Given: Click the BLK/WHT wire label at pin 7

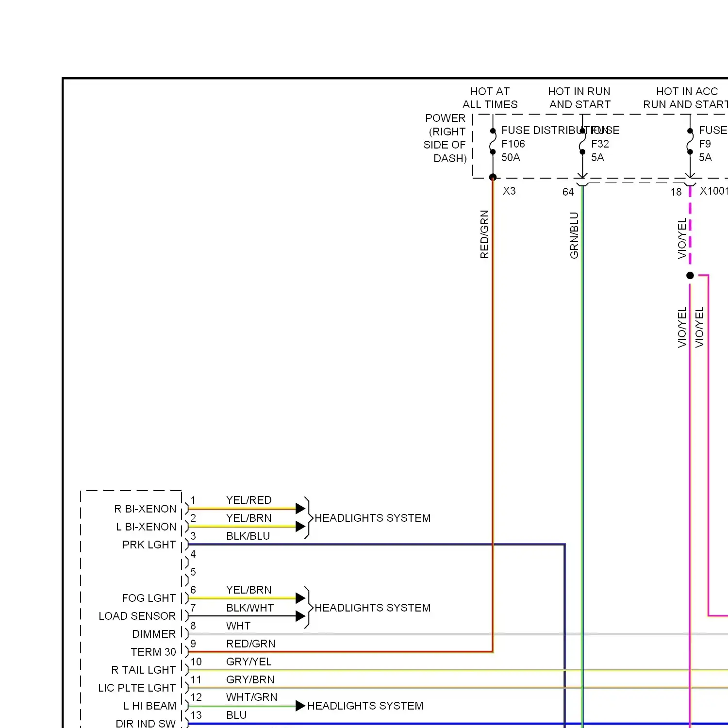Looking at the screenshot, I should 250,608.
